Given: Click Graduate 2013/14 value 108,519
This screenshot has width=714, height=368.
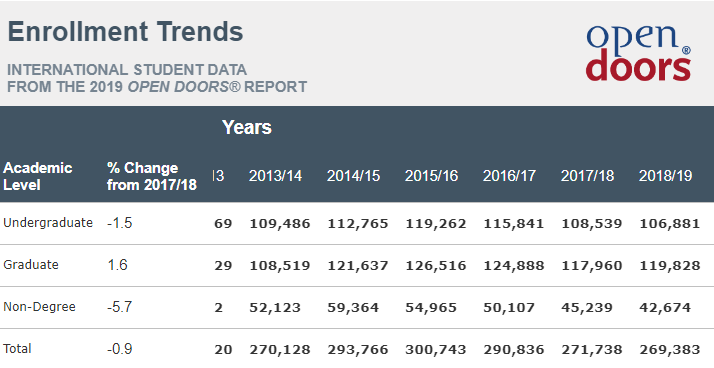Looking at the screenshot, I should [280, 266].
